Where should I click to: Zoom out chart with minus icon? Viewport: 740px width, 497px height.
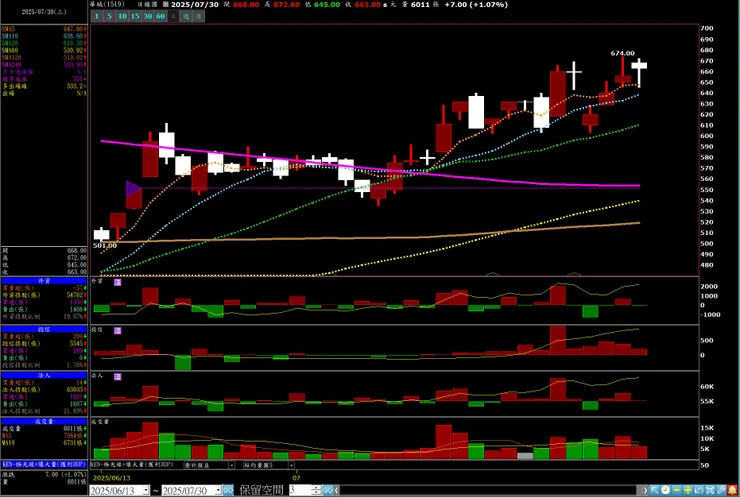click(677, 490)
